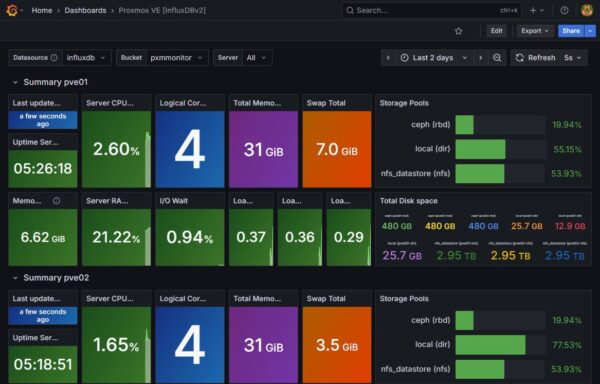Click load value 0.29
Viewport: 600px width, 384px height.
[x=349, y=237]
